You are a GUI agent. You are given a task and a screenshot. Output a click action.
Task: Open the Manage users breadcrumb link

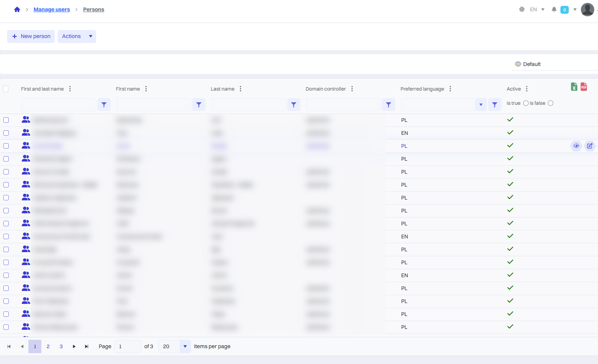click(x=52, y=10)
